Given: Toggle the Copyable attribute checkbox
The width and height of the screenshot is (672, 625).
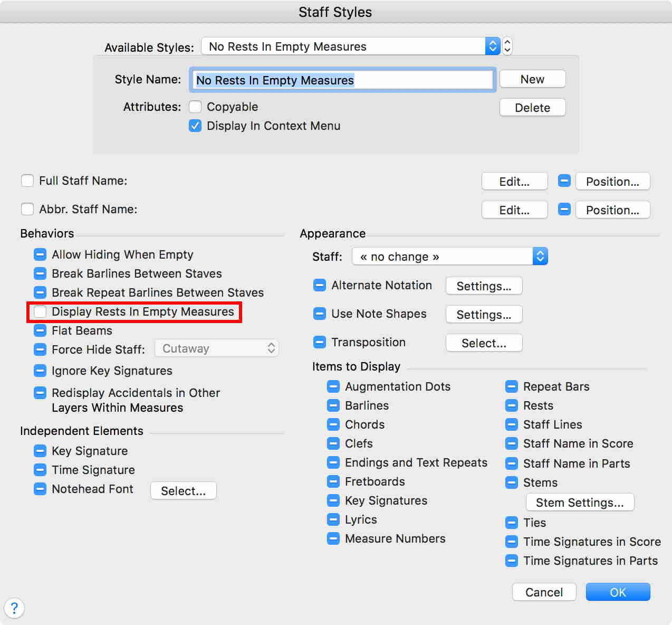Looking at the screenshot, I should pyautogui.click(x=195, y=107).
